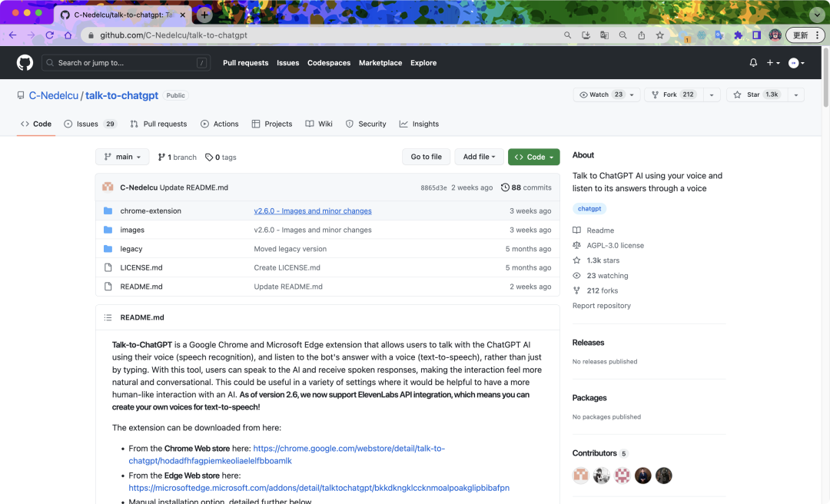Image resolution: width=830 pixels, height=504 pixels.
Task: Go back using the browser back arrow
Action: coord(13,35)
